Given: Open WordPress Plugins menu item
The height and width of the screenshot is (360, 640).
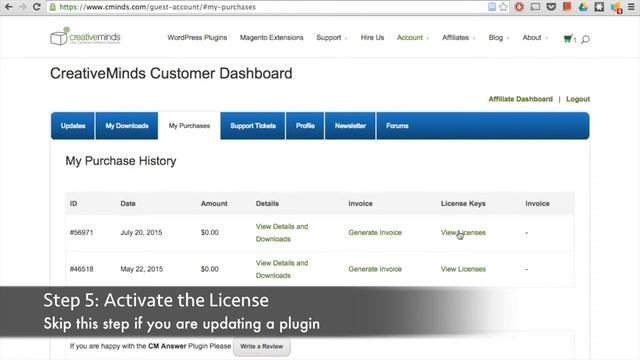Looking at the screenshot, I should [x=197, y=38].
